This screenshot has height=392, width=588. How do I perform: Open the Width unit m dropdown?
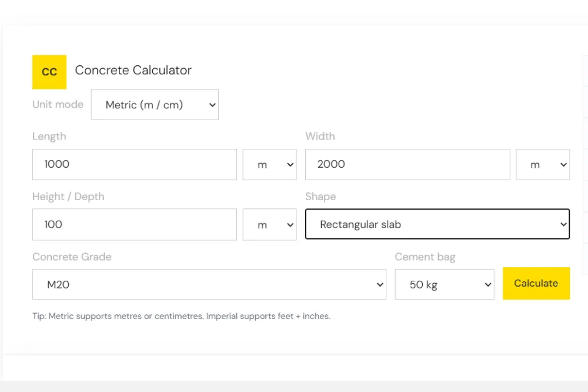point(543,164)
